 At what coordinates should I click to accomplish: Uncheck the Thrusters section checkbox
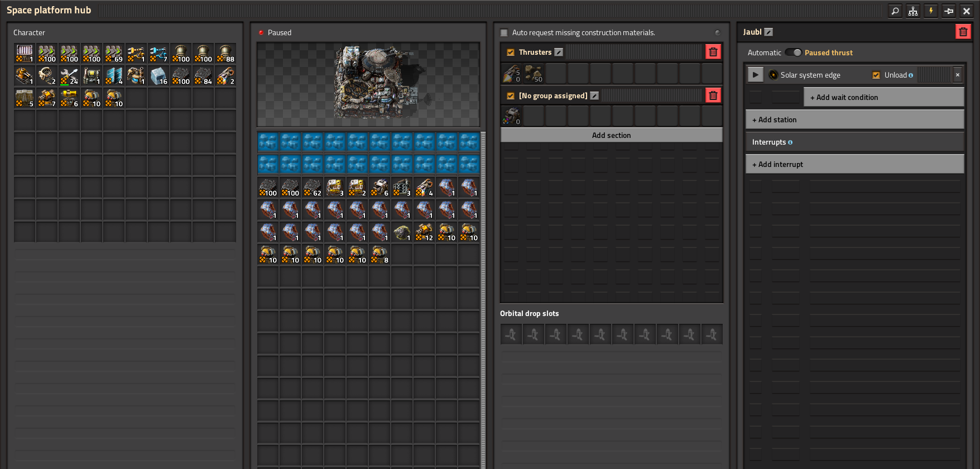point(511,52)
